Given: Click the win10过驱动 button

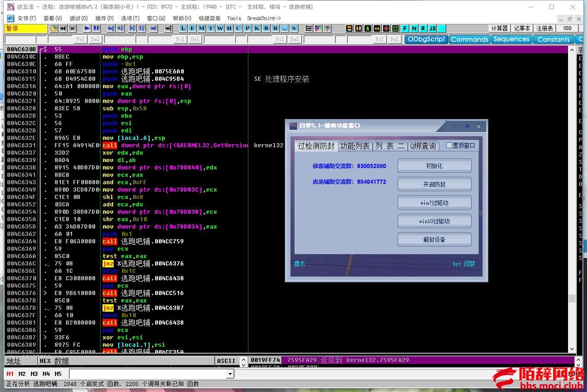Looking at the screenshot, I should (x=434, y=221).
